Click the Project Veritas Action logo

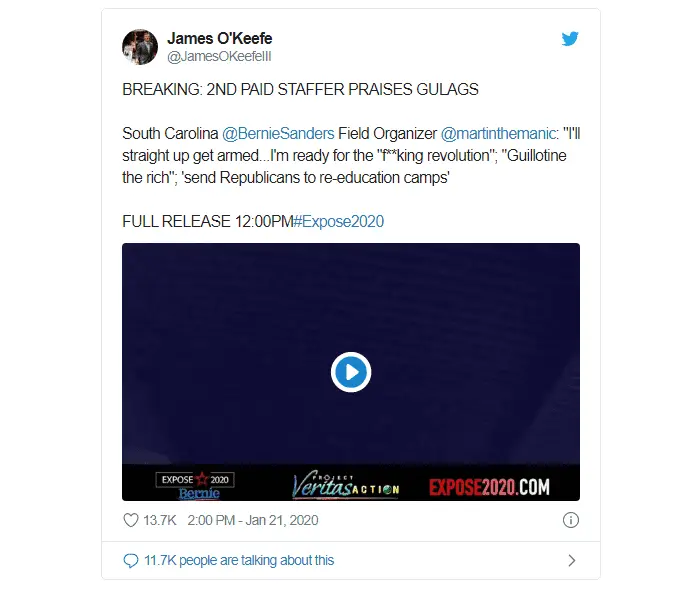(346, 485)
